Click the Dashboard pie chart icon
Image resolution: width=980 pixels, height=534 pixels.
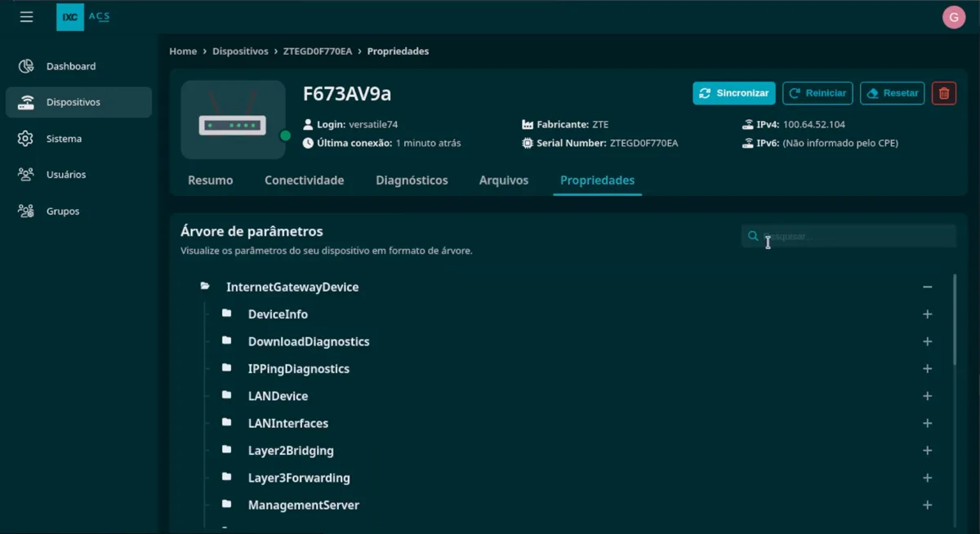click(x=26, y=66)
